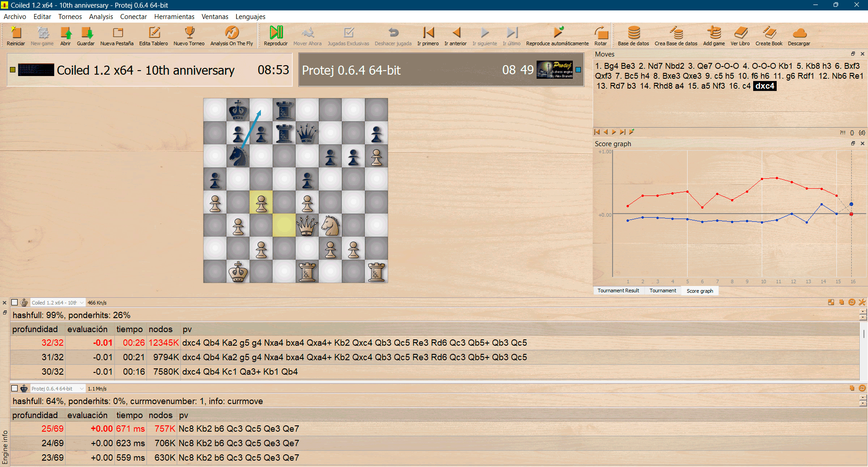868x467 pixels.
Task: Open engine settings wrench icon
Action: click(862, 302)
